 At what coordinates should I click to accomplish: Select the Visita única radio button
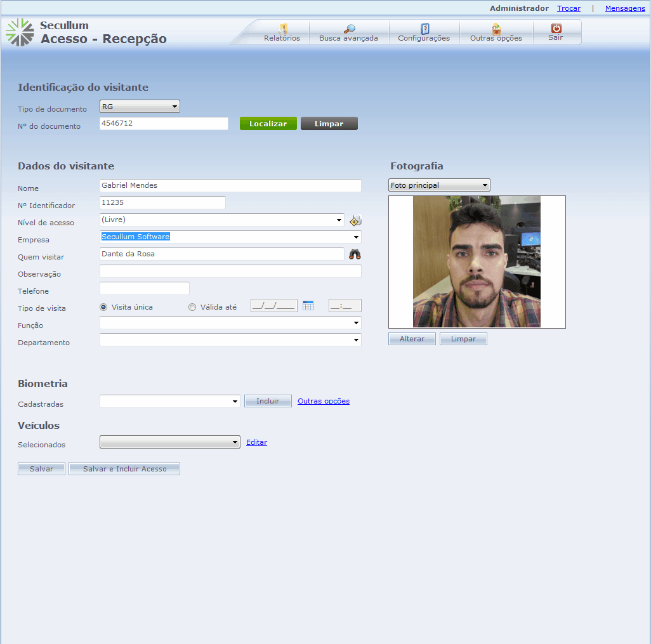point(104,307)
